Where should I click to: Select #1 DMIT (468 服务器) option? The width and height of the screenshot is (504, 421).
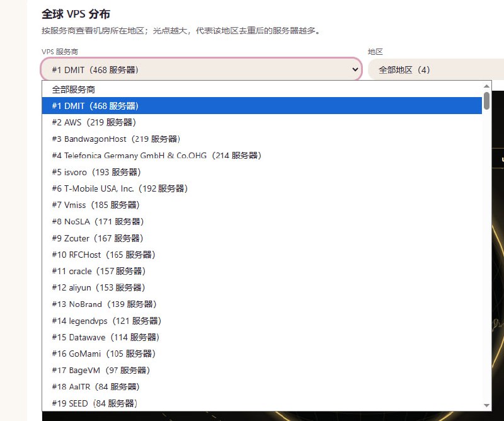point(261,105)
